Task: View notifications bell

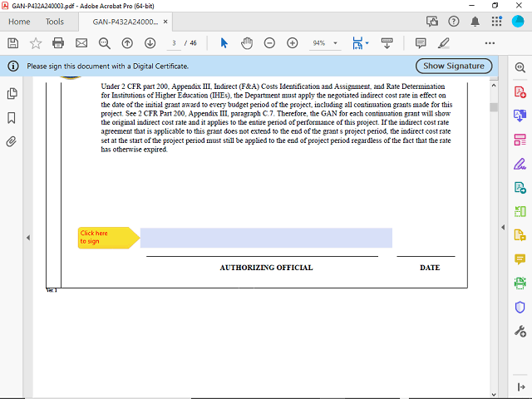Action: point(475,22)
